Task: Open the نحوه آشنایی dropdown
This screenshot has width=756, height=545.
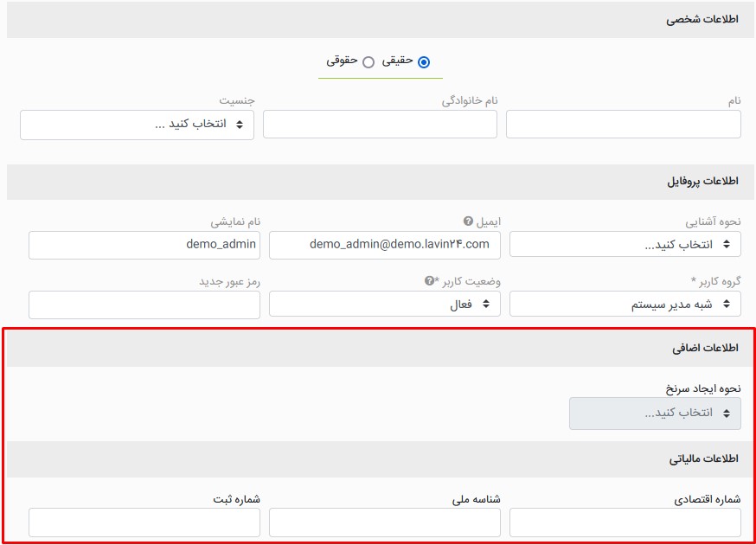Action: click(625, 245)
